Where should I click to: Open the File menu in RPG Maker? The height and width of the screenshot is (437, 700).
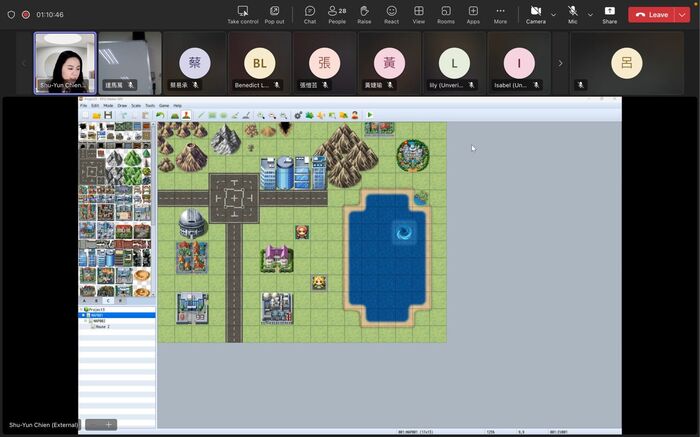[83, 106]
